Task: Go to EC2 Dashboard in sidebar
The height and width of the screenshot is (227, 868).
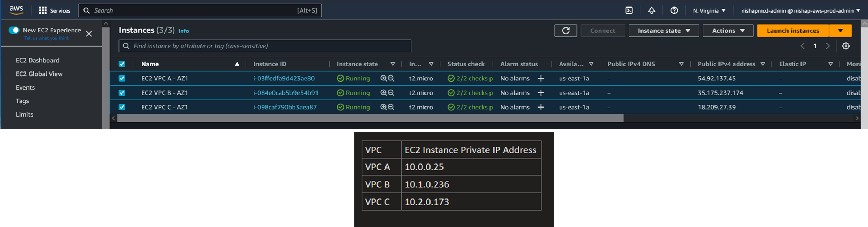Action: (x=38, y=60)
